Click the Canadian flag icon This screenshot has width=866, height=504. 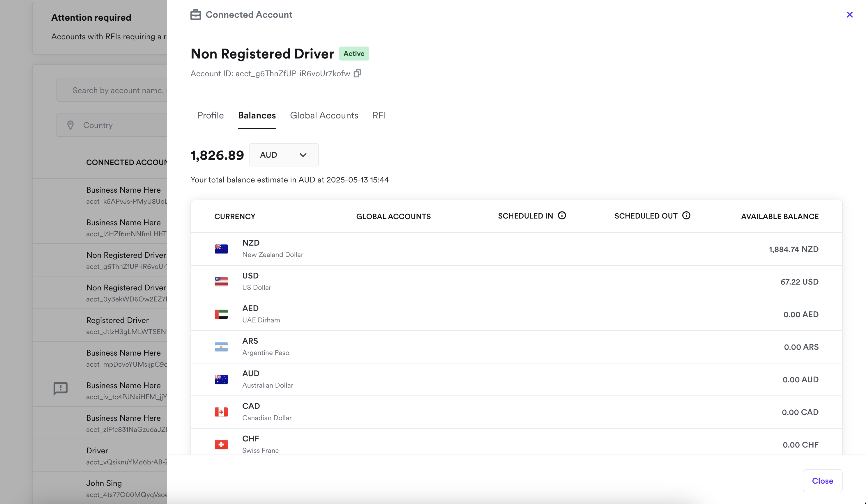pyautogui.click(x=221, y=412)
